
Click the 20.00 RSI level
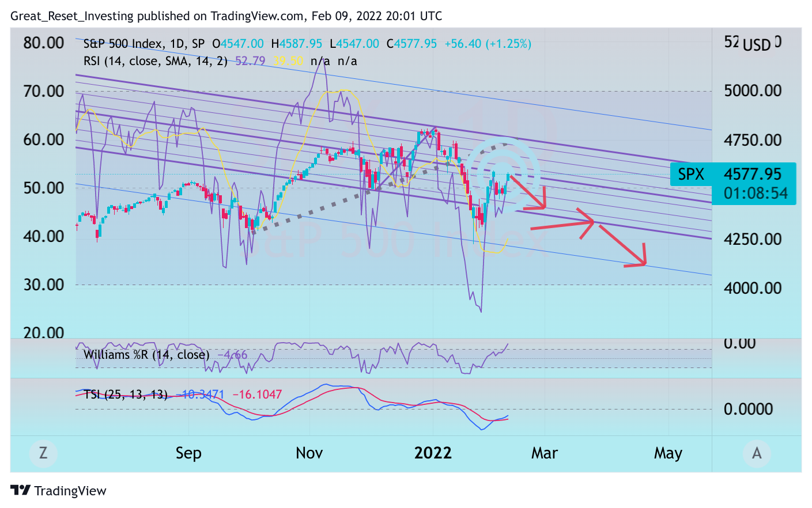(x=44, y=332)
